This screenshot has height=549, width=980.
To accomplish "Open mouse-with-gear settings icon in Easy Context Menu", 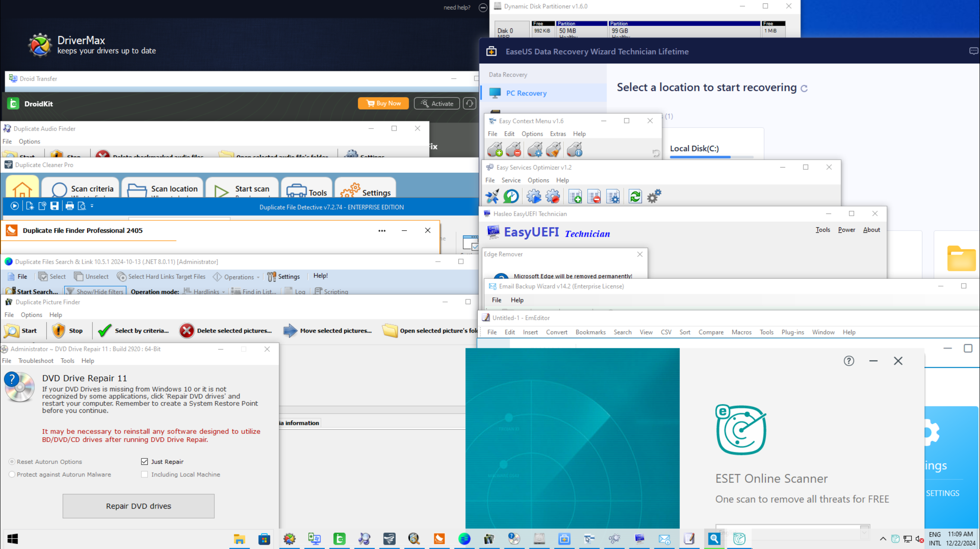I will coord(535,149).
